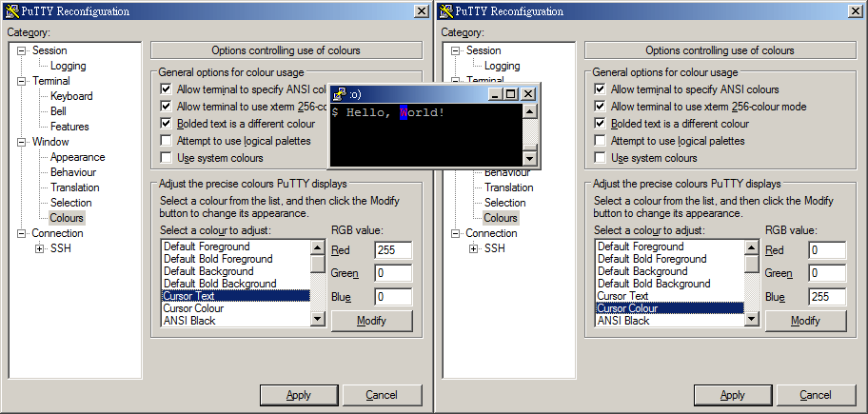Toggle 'Bolded text is a different colour' in left dialog
This screenshot has width=868, height=414.
[x=166, y=124]
